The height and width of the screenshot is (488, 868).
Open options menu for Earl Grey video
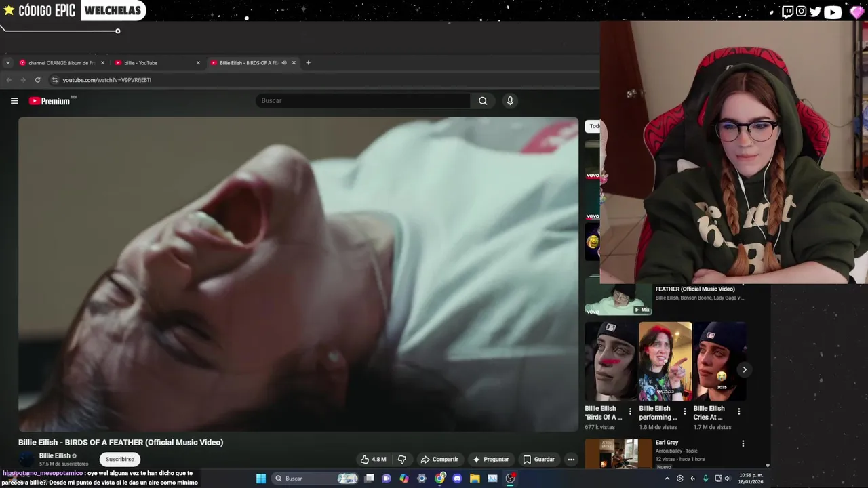[743, 444]
